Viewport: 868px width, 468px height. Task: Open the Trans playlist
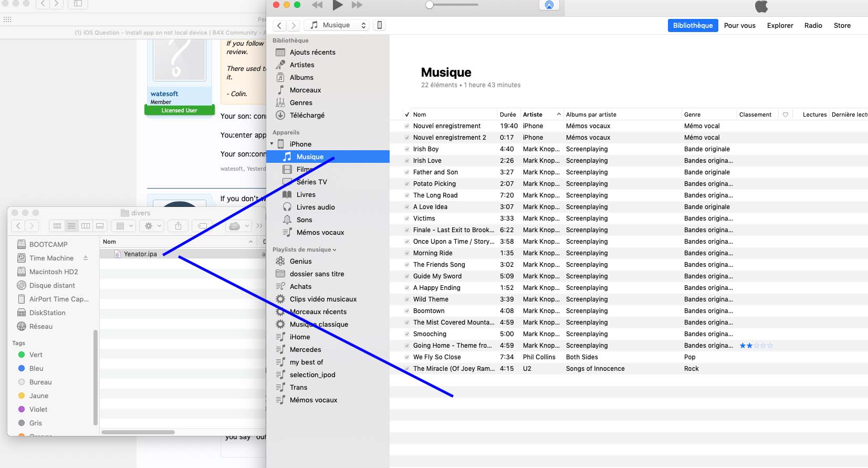pos(298,387)
